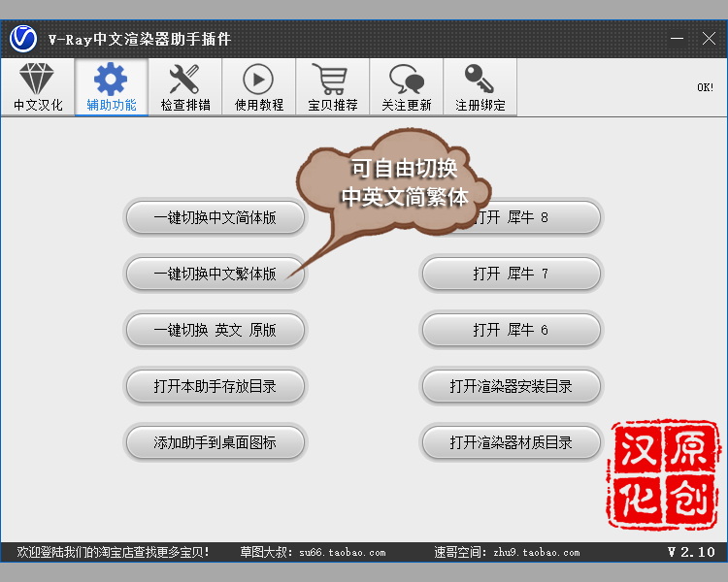Click the V 2.10 version text

[x=691, y=552]
